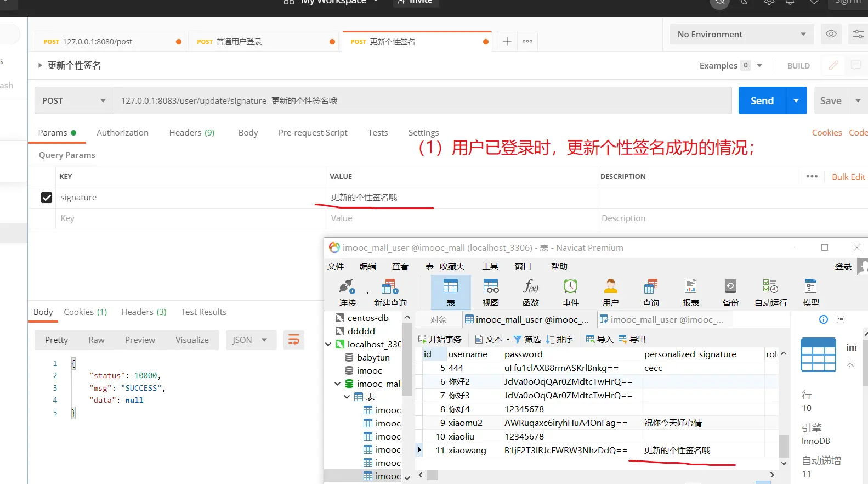Open the Navicat Tools (工具) menu

pos(490,267)
